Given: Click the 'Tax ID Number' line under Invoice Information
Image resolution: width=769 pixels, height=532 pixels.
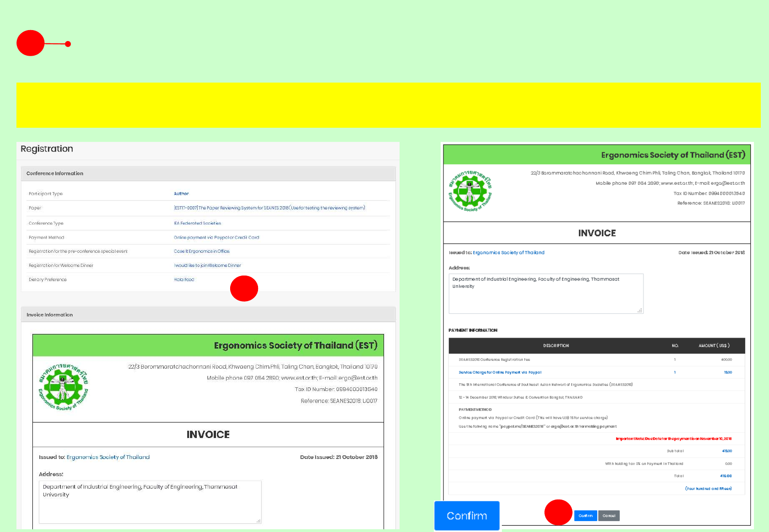Looking at the screenshot, I should 336,389.
